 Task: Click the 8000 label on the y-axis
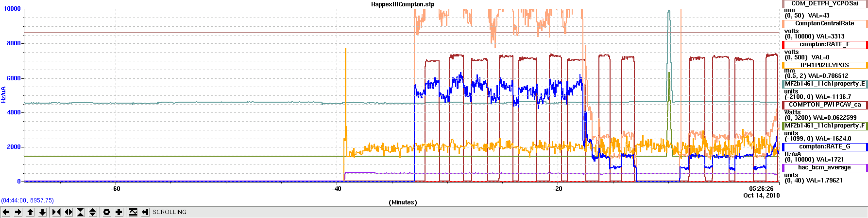click(14, 43)
